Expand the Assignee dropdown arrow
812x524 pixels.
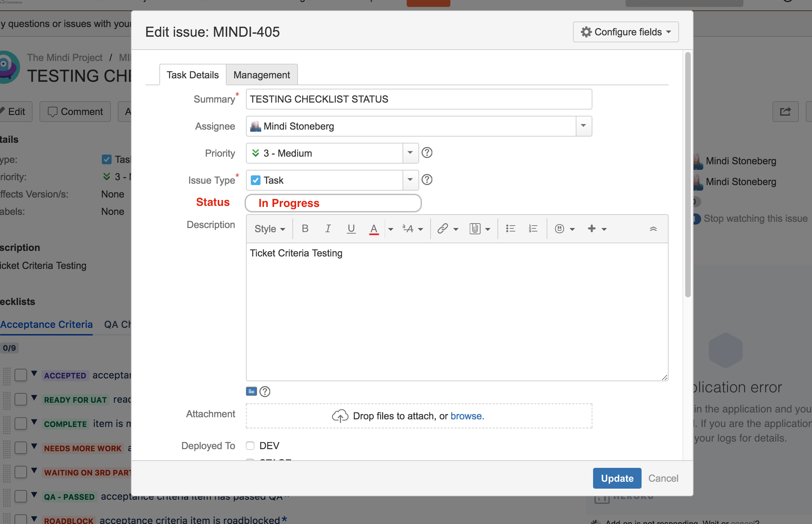pos(583,125)
